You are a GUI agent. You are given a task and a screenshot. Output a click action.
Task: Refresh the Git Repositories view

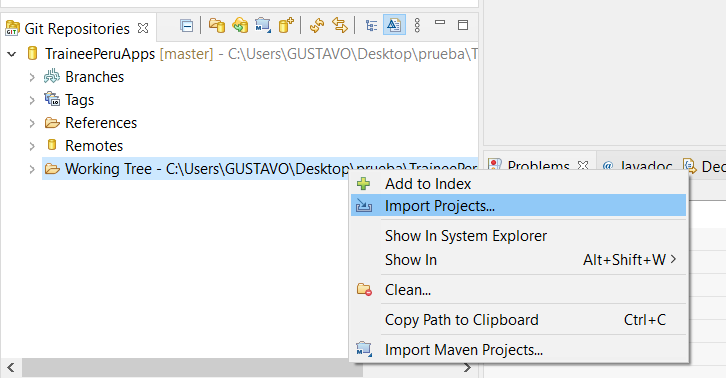[317, 25]
